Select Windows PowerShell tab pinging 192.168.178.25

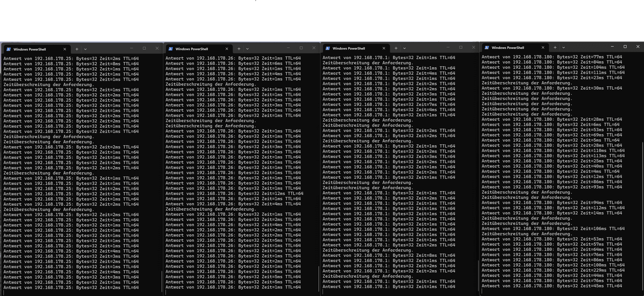tap(36, 49)
